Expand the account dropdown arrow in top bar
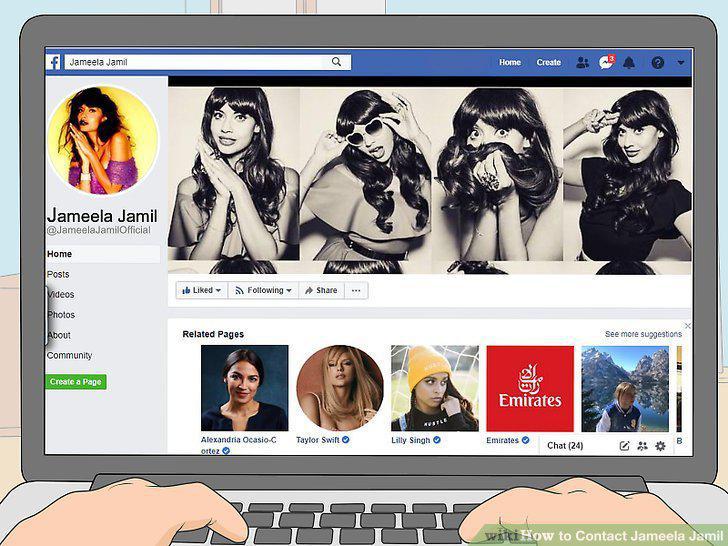Viewport: 728px width, 546px height. 681,62
